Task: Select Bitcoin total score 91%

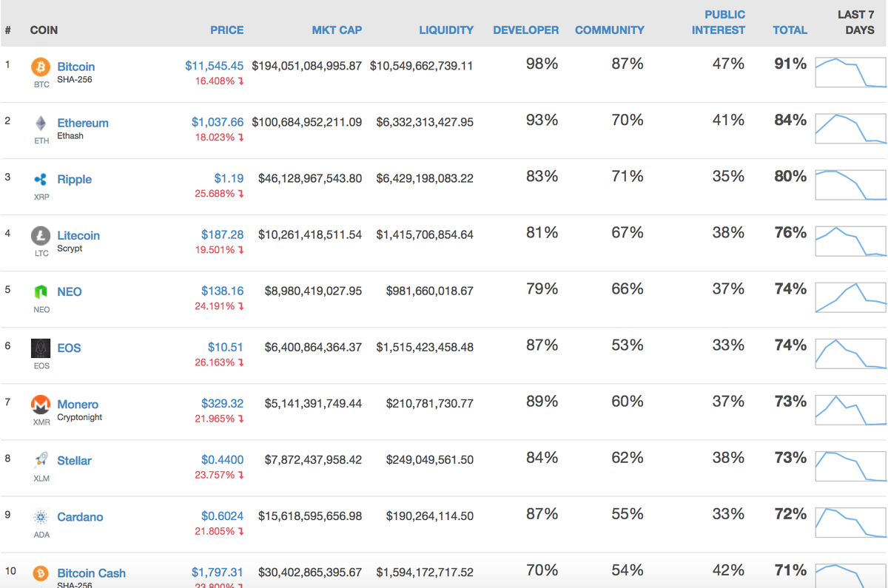Action: tap(790, 64)
